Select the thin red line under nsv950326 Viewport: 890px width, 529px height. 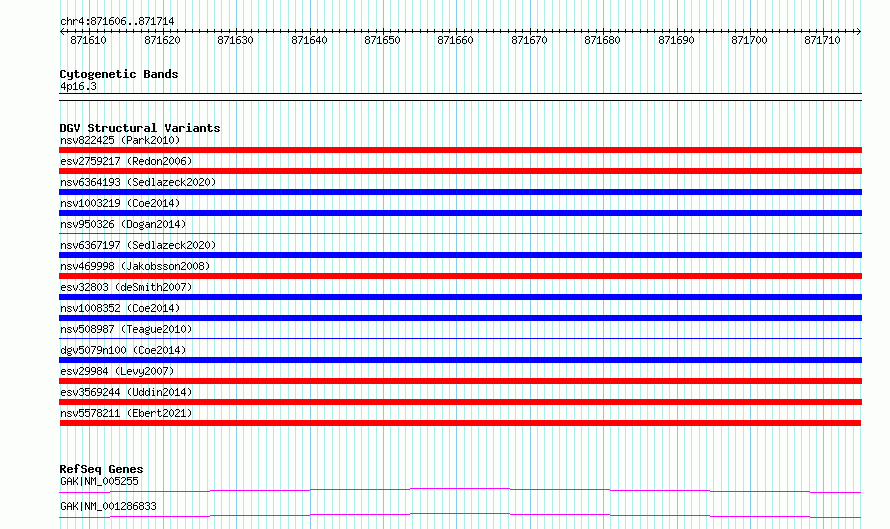[460, 233]
